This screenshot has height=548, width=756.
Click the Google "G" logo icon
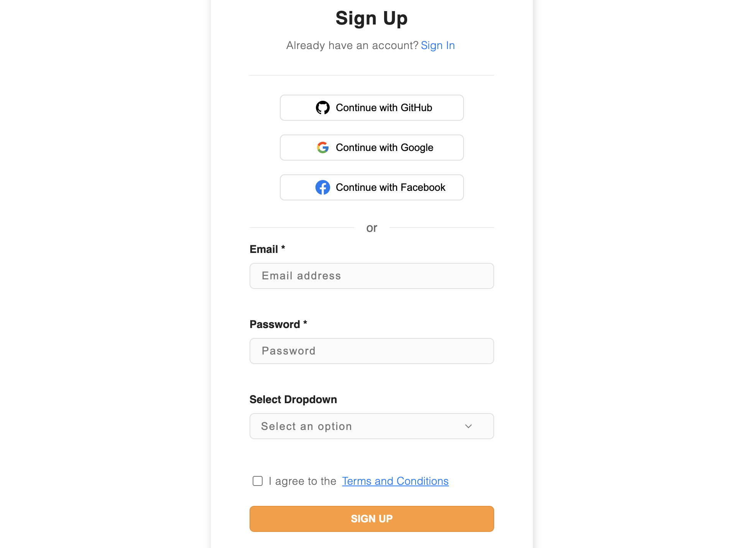click(x=323, y=148)
